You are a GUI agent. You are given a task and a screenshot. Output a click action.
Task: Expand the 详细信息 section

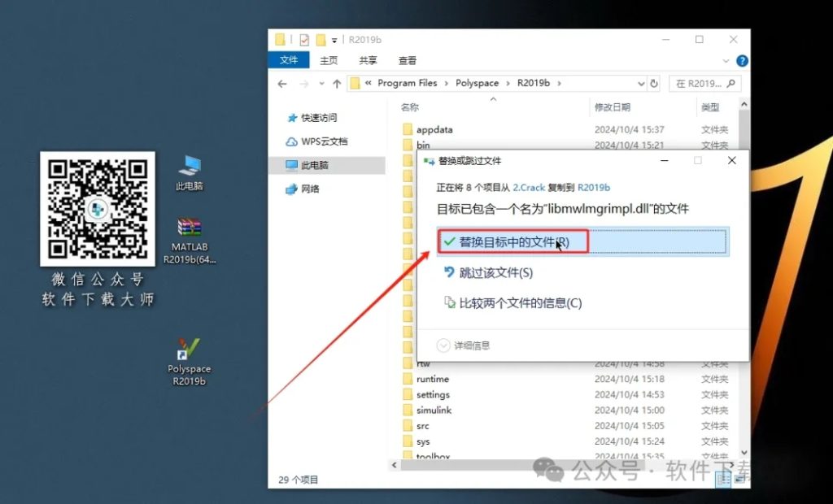[468, 343]
